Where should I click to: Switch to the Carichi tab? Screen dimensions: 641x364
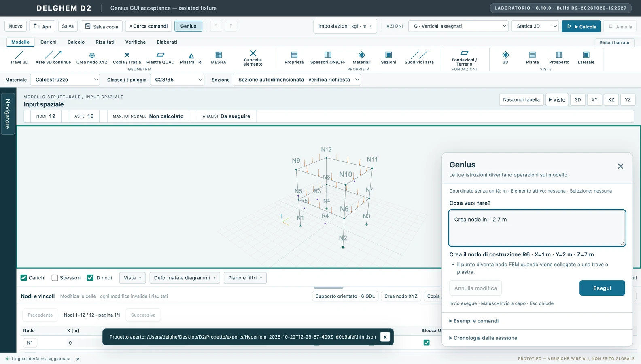coord(49,42)
